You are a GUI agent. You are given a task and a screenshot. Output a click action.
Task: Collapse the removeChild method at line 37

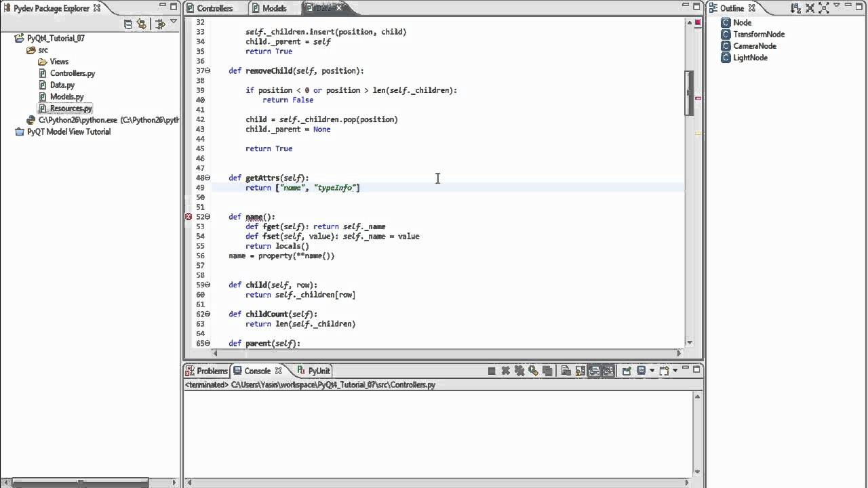(208, 70)
